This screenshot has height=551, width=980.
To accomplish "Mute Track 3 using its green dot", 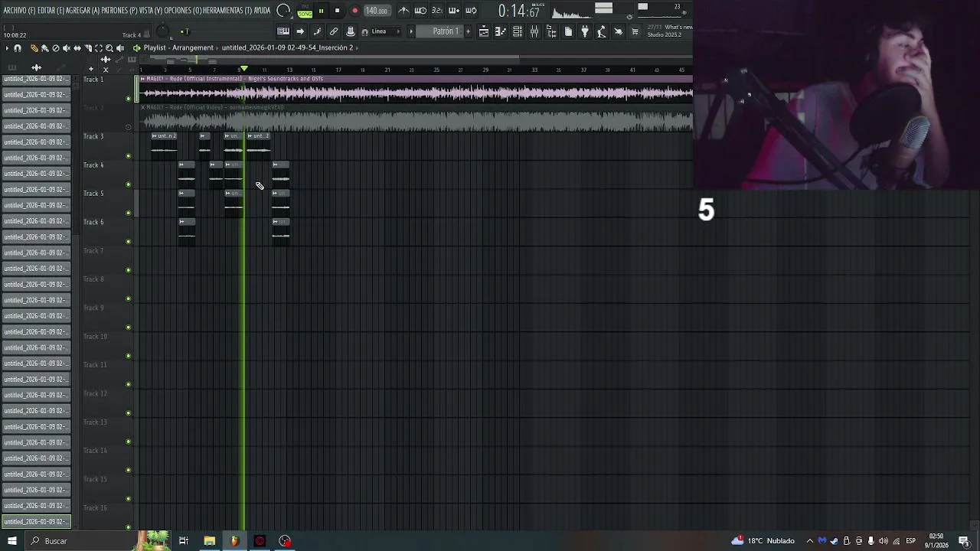I will (129, 156).
